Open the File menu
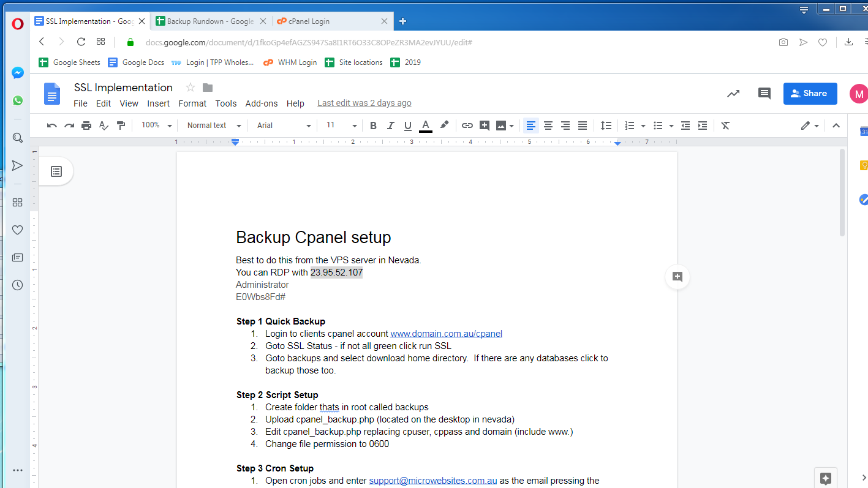The height and width of the screenshot is (488, 868). click(80, 103)
